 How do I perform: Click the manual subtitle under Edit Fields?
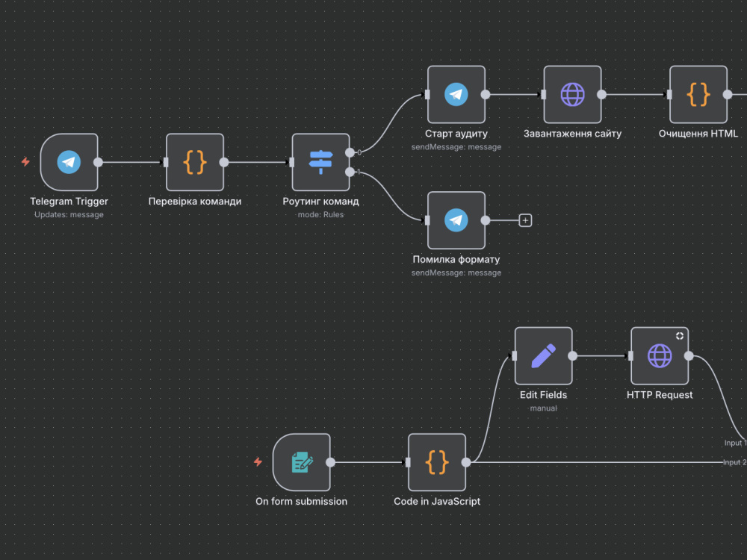pos(543,408)
